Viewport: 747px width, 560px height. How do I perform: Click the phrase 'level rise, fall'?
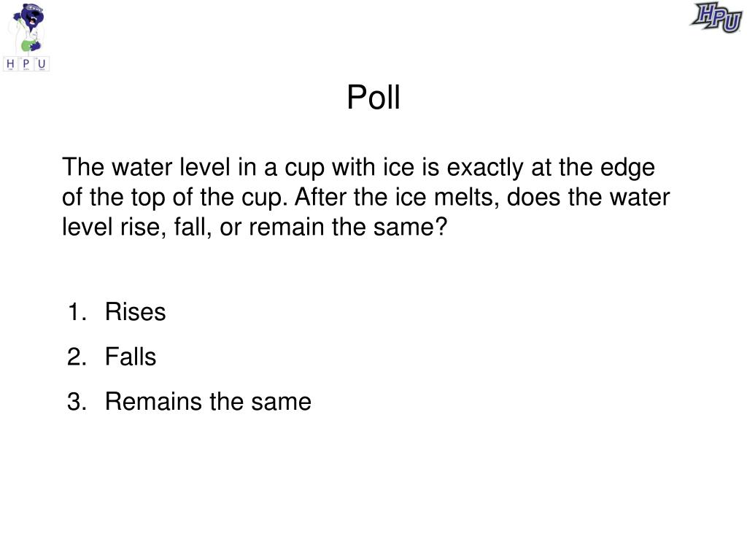tap(136, 227)
